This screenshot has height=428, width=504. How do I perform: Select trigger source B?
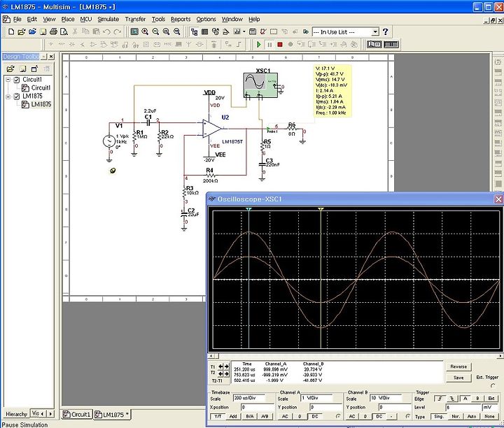point(477,399)
